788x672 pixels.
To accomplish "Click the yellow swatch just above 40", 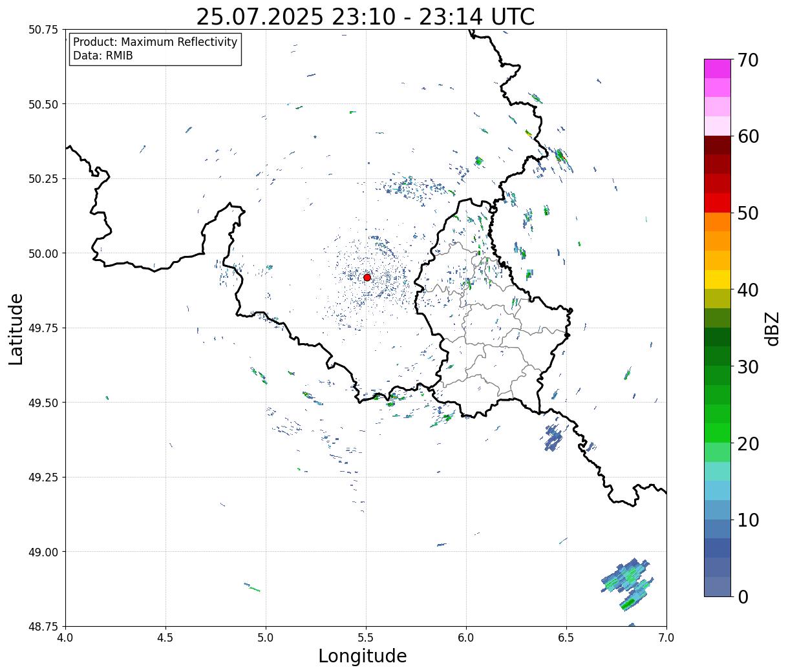I will pos(718,279).
